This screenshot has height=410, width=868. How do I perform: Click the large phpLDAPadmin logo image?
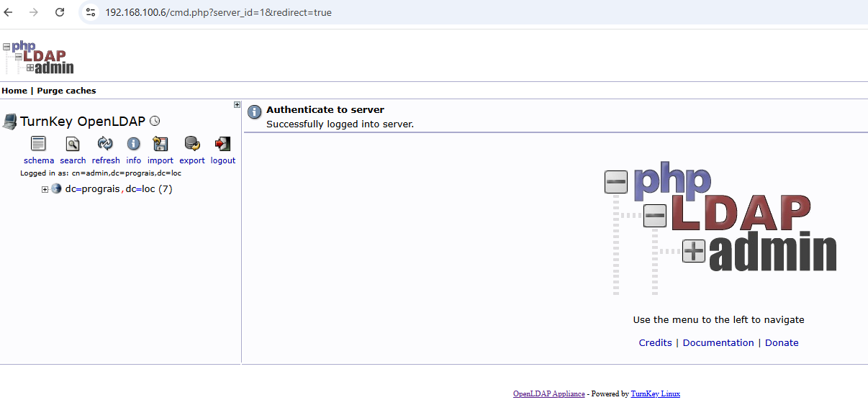click(720, 230)
